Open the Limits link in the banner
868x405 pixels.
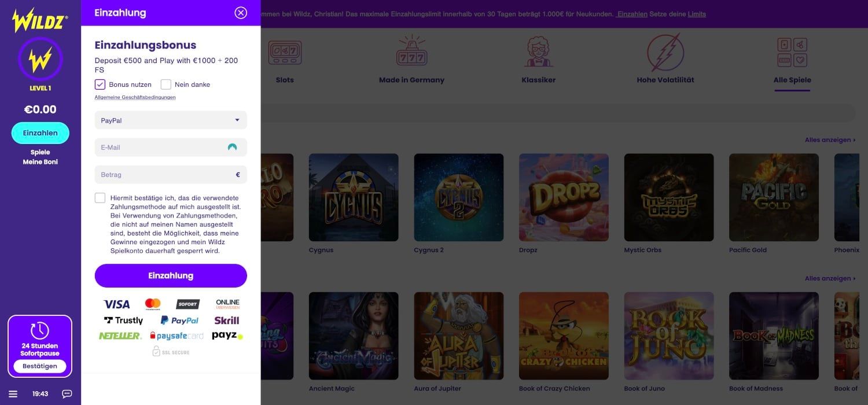point(697,14)
